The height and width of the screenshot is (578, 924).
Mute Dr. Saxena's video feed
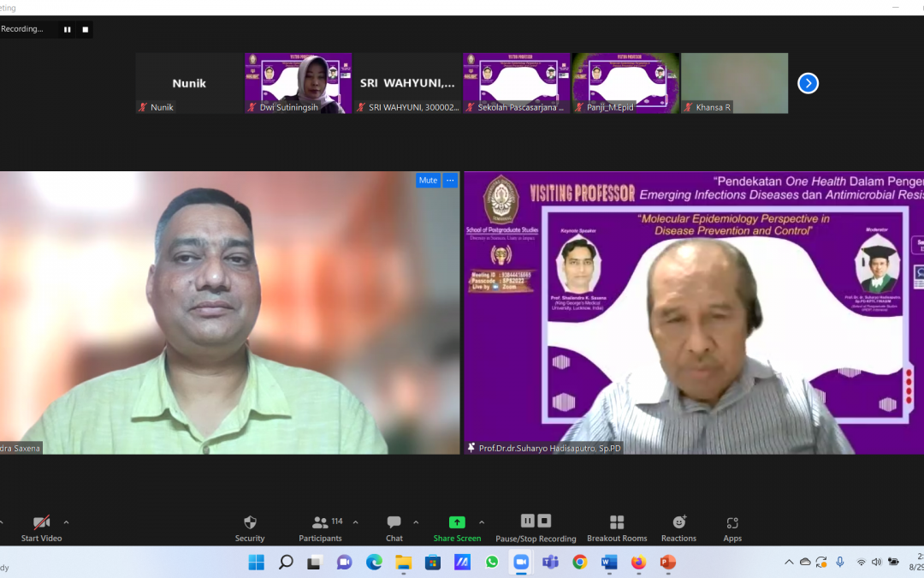[x=428, y=180]
